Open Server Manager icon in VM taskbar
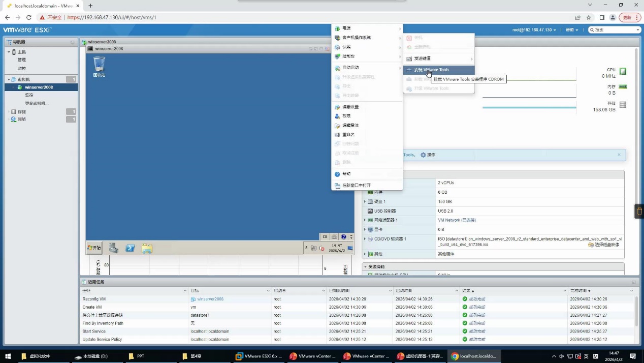The height and width of the screenshot is (363, 644). [x=114, y=248]
